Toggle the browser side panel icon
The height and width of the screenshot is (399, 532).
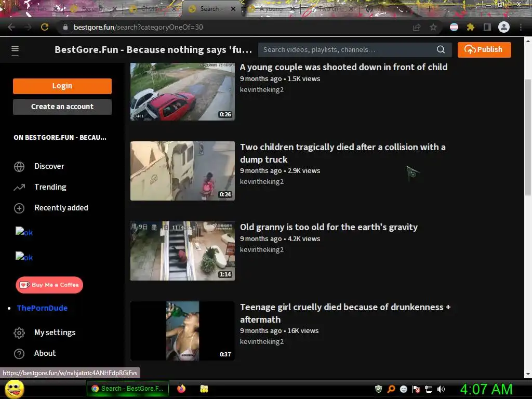tap(487, 27)
